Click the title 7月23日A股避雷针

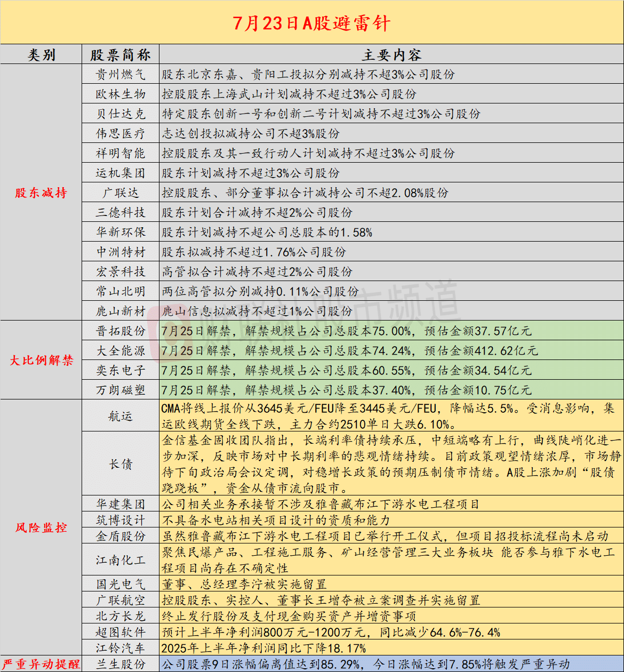point(311,23)
